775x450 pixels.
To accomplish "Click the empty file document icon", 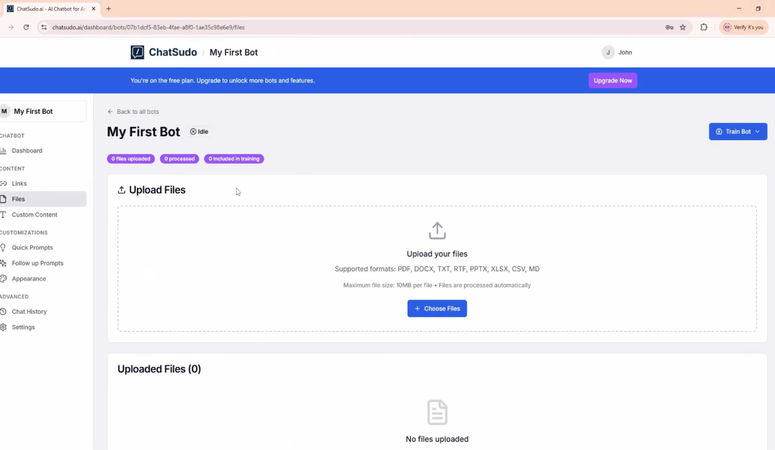I will click(437, 412).
